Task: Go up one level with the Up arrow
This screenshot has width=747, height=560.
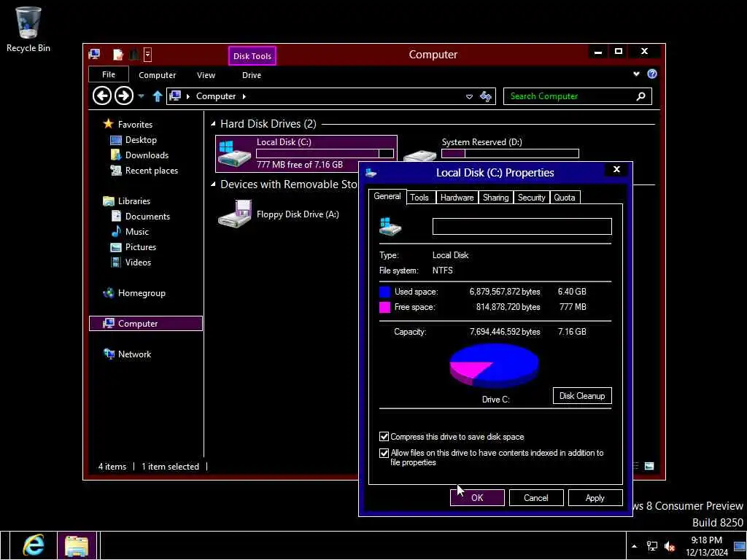Action: point(158,96)
